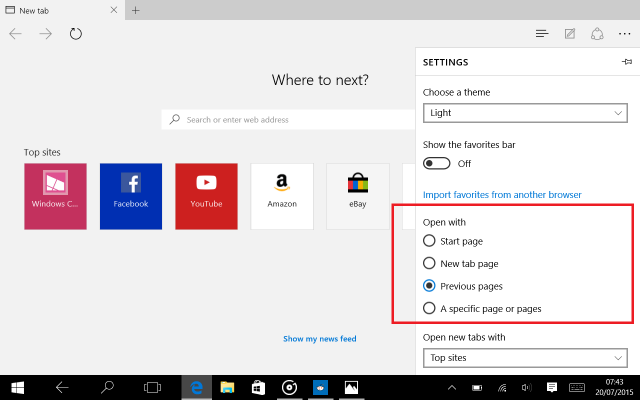Open the Windows Start menu button
Screen dimensions: 640x400
point(18,387)
